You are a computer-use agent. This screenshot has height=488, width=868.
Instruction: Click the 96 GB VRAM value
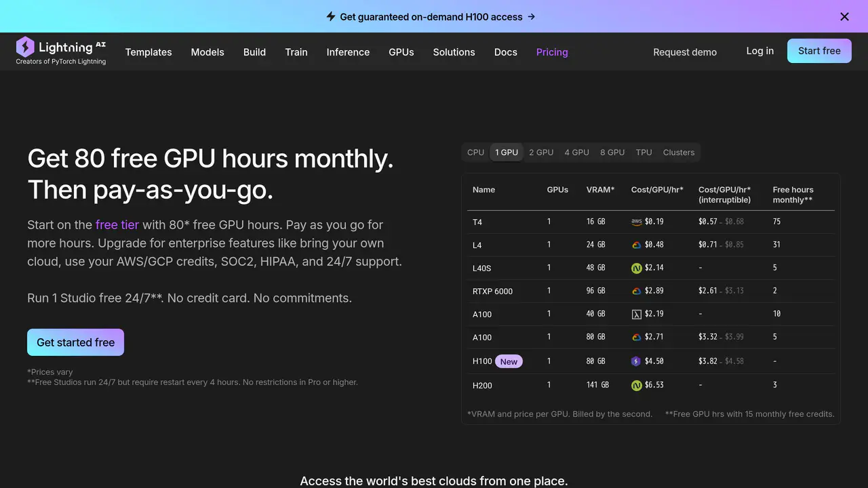pos(595,291)
